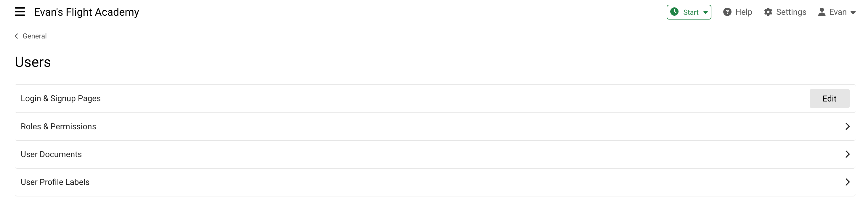The height and width of the screenshot is (213, 868).
Task: Open the Help menu item
Action: click(x=743, y=12)
